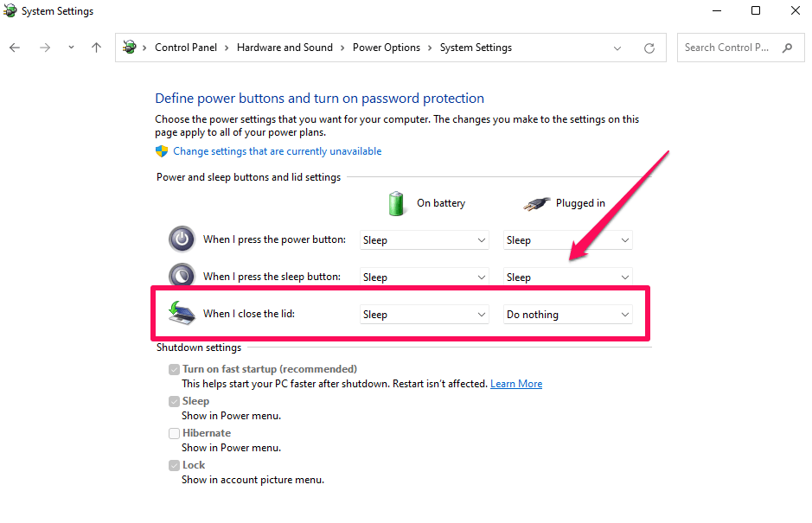Enable the Hibernate checkbox
This screenshot has height=523, width=812.
pos(174,433)
